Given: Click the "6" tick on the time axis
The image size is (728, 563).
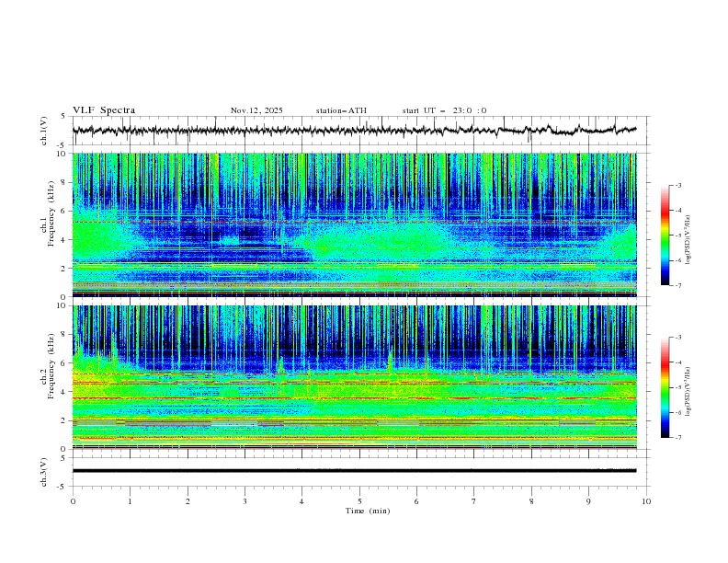Looking at the screenshot, I should [416, 501].
